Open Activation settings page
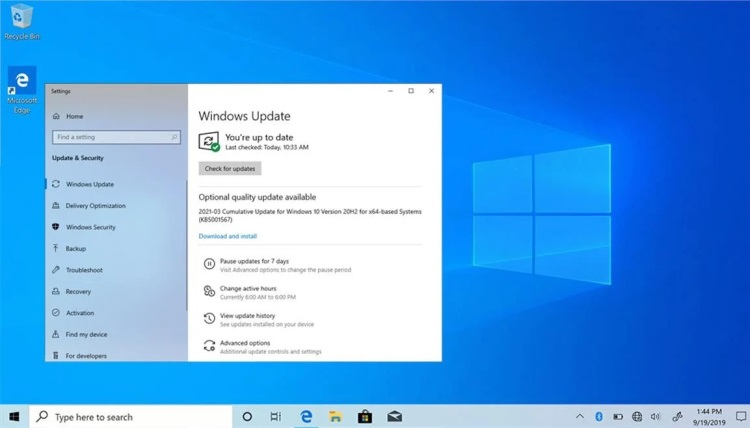 [x=80, y=313]
